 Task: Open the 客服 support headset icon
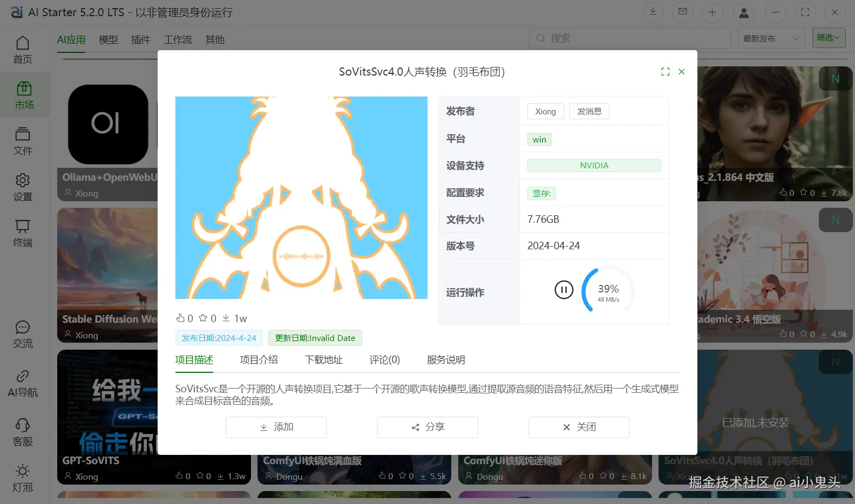23,433
